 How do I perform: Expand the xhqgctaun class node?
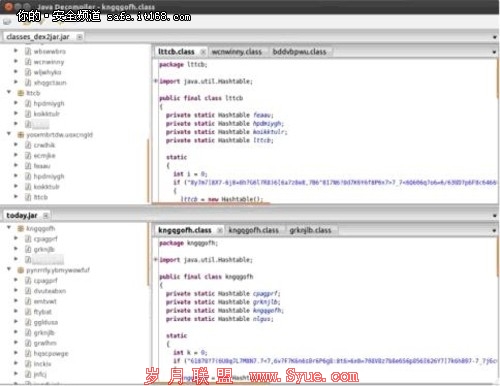(16, 82)
